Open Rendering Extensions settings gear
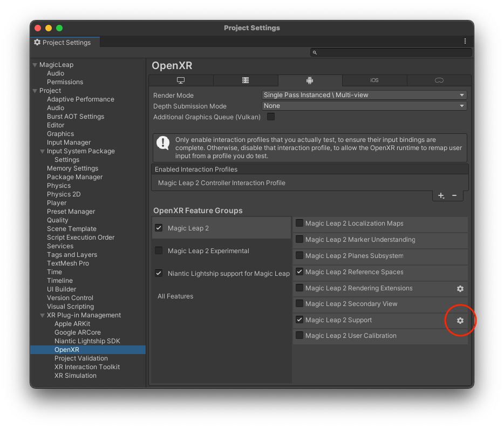The width and height of the screenshot is (504, 428). [x=460, y=289]
